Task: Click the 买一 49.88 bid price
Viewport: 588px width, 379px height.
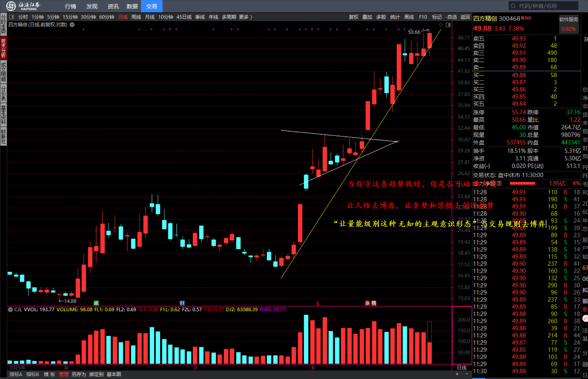Action: pos(519,75)
